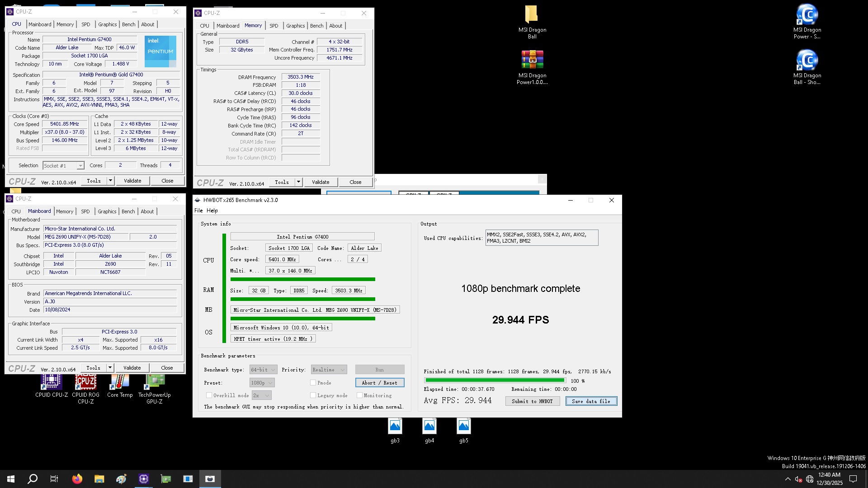Open File menu in HWBOT x265

198,211
